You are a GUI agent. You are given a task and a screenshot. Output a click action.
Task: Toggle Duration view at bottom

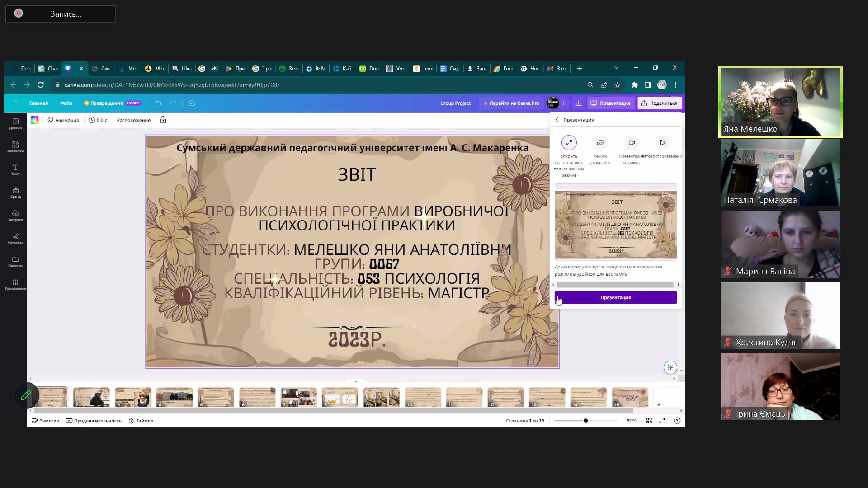(x=94, y=421)
